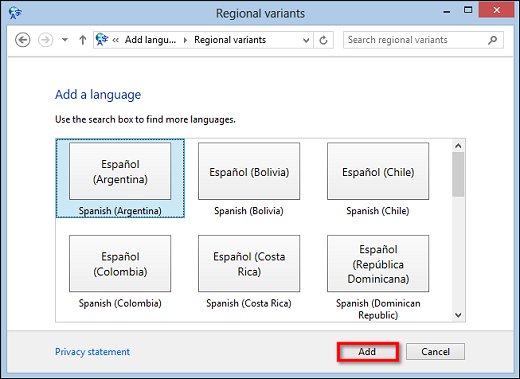Go back with the Back arrow button
Image resolution: width=520 pixels, height=379 pixels.
pyautogui.click(x=23, y=40)
